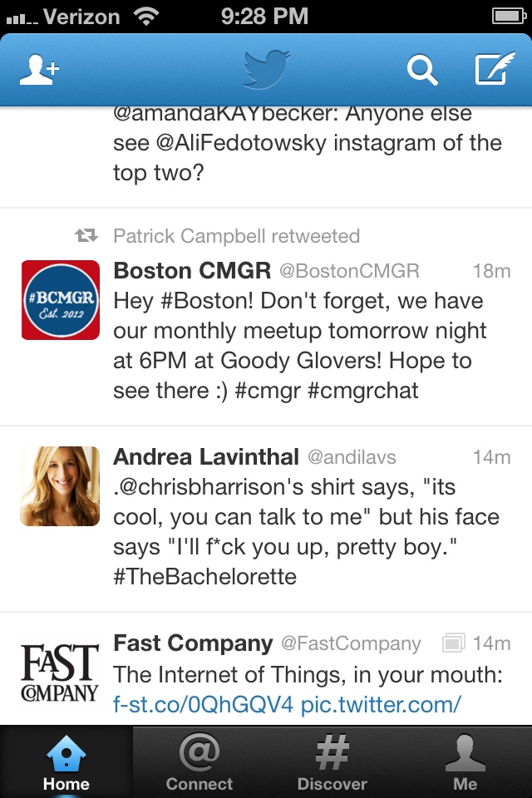532x798 pixels.
Task: Tap the Fast Company logo avatar
Action: [60, 672]
